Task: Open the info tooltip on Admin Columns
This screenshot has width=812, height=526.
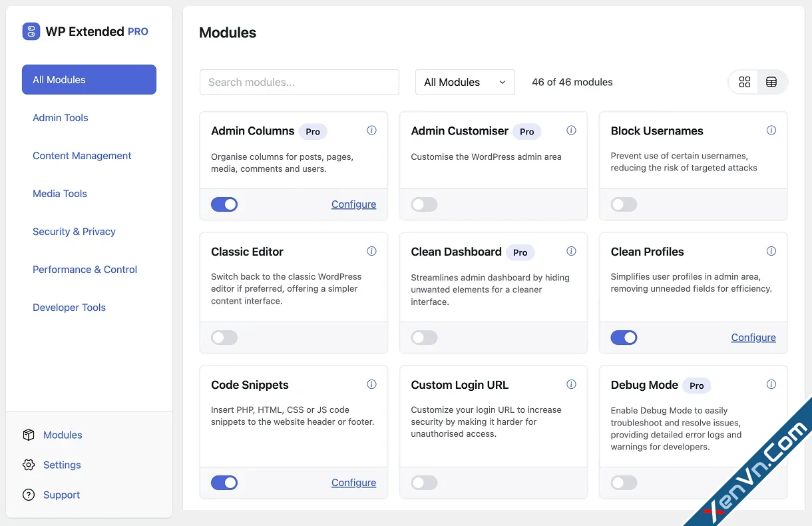Action: pos(372,131)
